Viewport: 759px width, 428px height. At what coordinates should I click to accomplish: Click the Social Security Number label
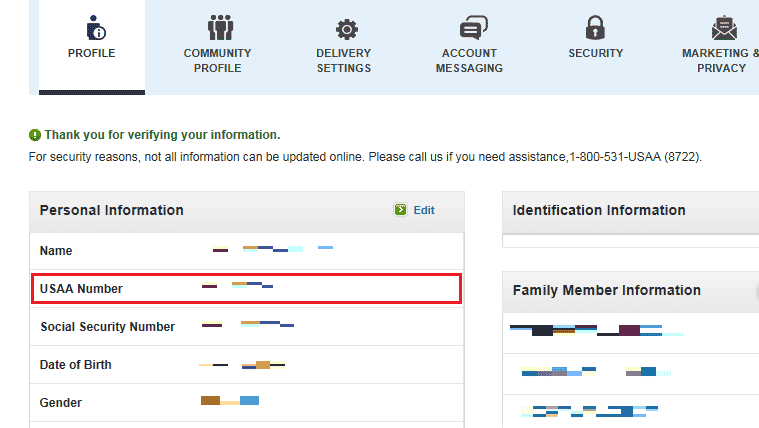[107, 327]
